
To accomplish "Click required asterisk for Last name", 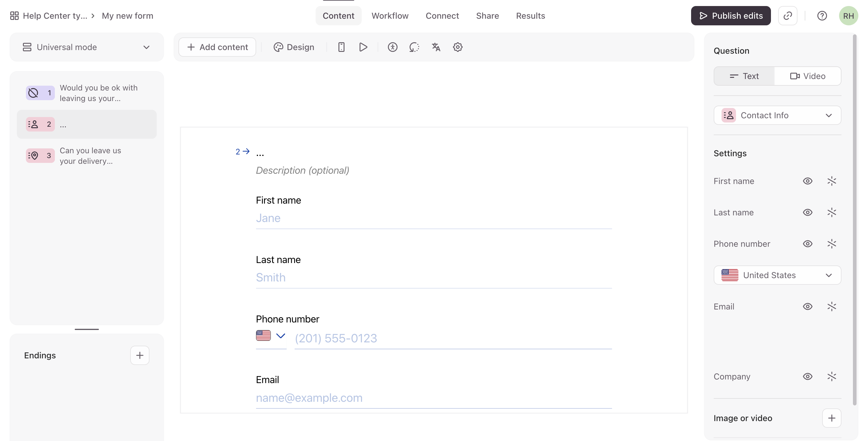I will [x=831, y=212].
